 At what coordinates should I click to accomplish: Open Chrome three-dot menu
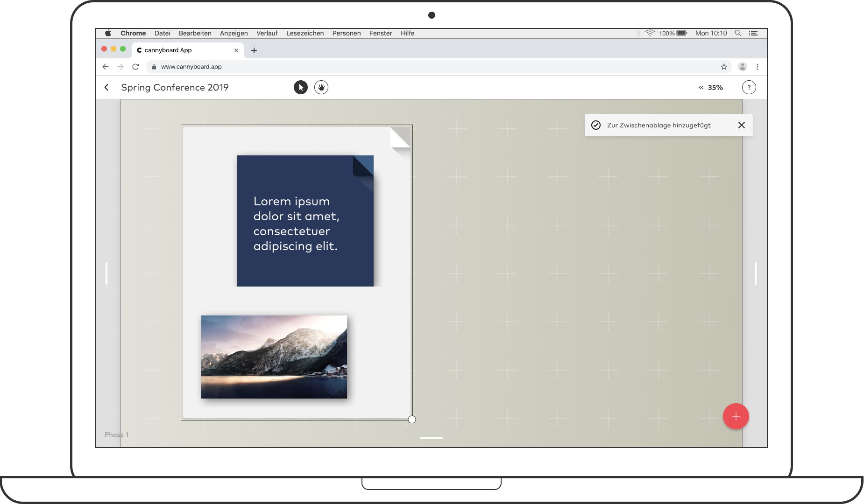point(758,67)
